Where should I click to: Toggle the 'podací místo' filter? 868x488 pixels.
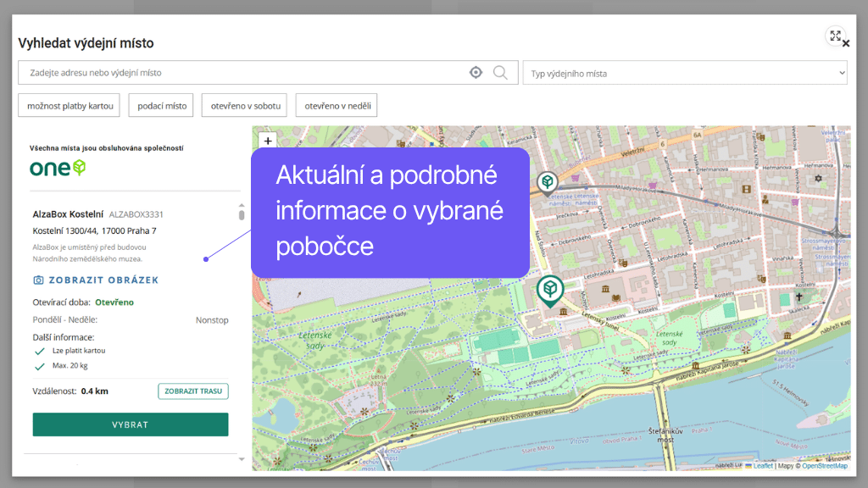click(x=161, y=105)
